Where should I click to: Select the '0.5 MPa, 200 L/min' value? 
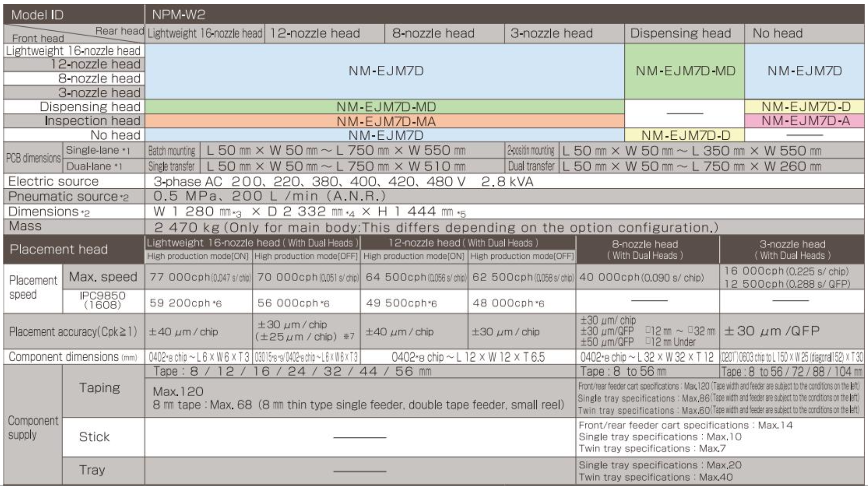coord(269,196)
